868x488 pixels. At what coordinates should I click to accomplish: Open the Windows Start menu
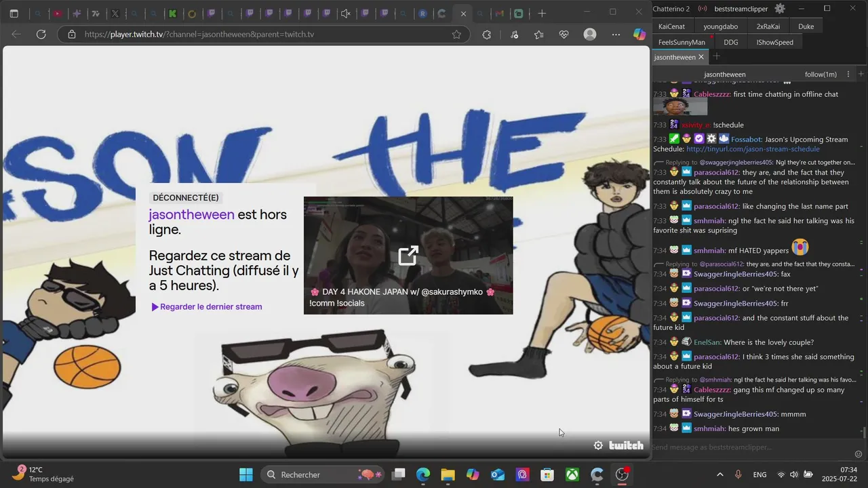pyautogui.click(x=246, y=474)
